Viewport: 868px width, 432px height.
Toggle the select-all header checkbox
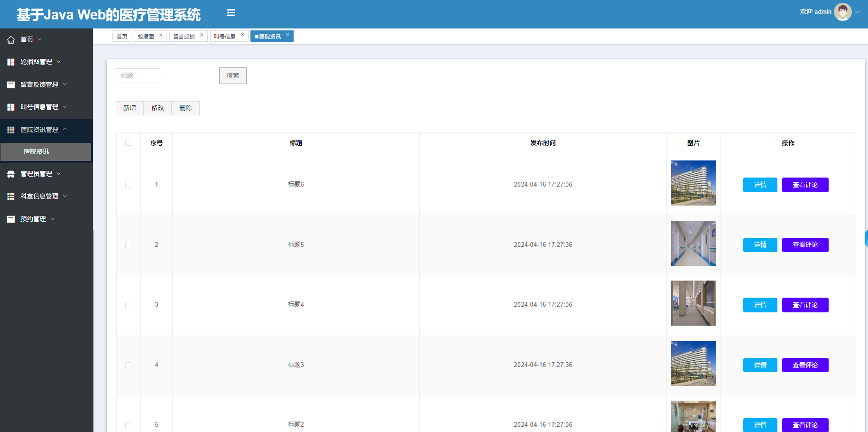(128, 143)
